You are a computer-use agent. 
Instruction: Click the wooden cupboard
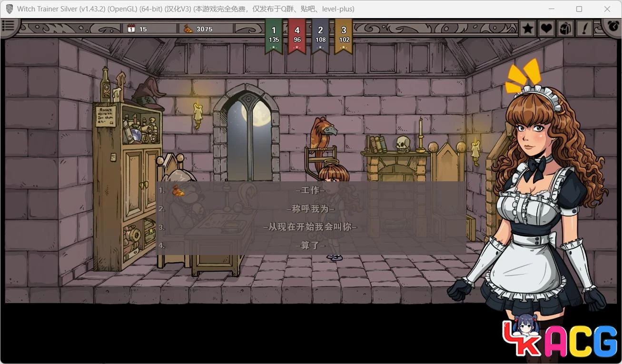click(x=128, y=186)
